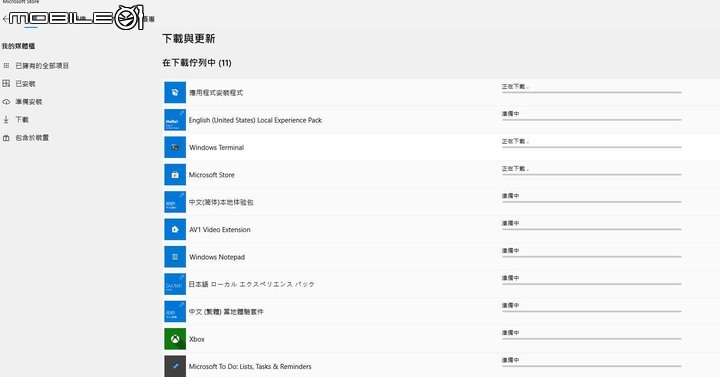
Task: Click the 中文 (繁體) 當地體驗套件 title
Action: [x=226, y=312]
